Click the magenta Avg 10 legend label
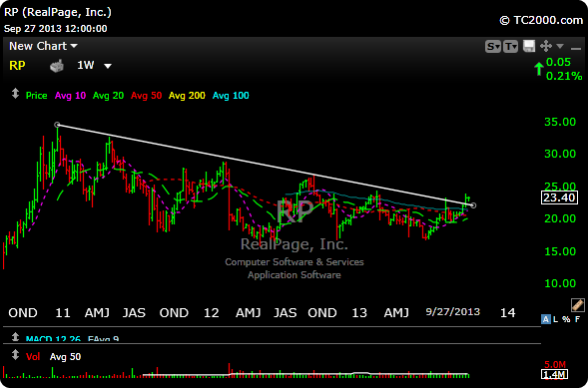588x388 pixels. 70,96
